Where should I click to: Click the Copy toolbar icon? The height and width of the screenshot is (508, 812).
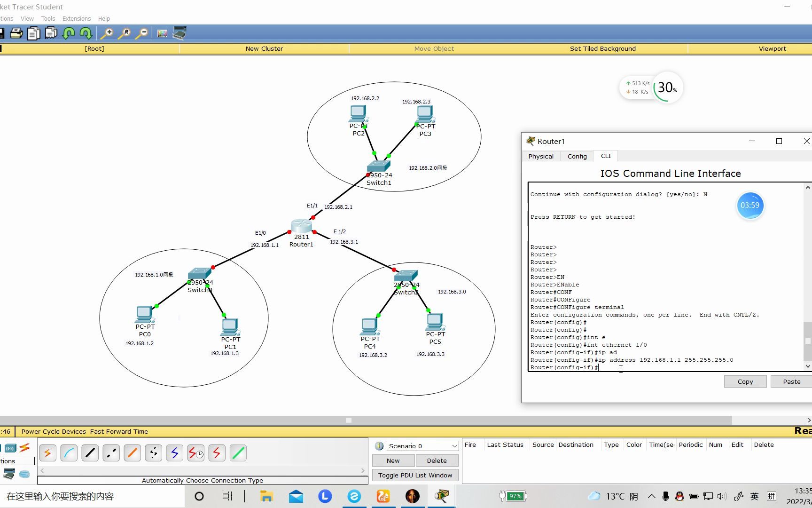(34, 33)
